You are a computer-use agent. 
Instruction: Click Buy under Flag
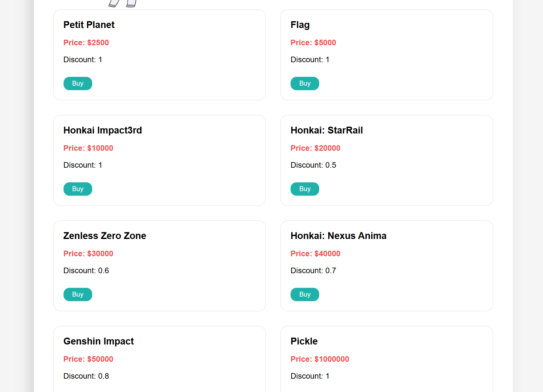(x=305, y=83)
